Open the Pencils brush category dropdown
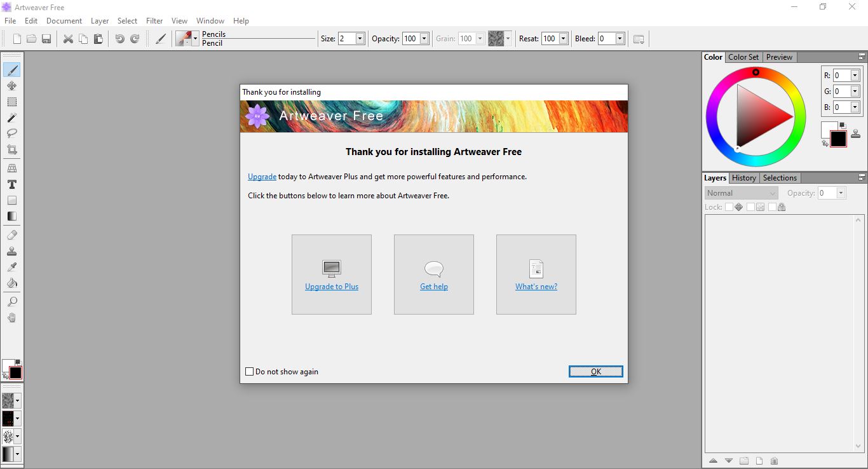Screen dimensions: 868x469 click(195, 39)
